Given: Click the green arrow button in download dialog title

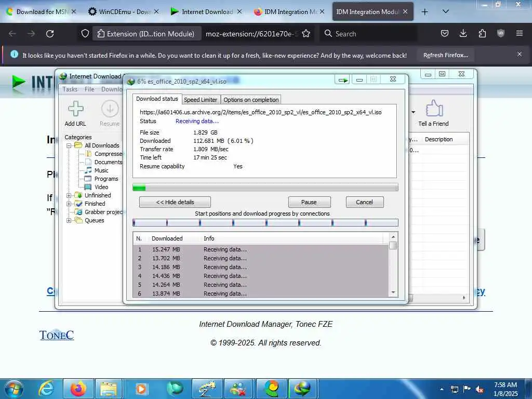Looking at the screenshot, I should point(343,79).
